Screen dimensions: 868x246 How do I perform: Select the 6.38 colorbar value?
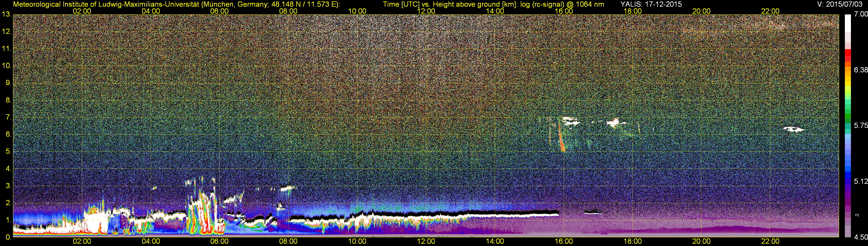click(860, 70)
